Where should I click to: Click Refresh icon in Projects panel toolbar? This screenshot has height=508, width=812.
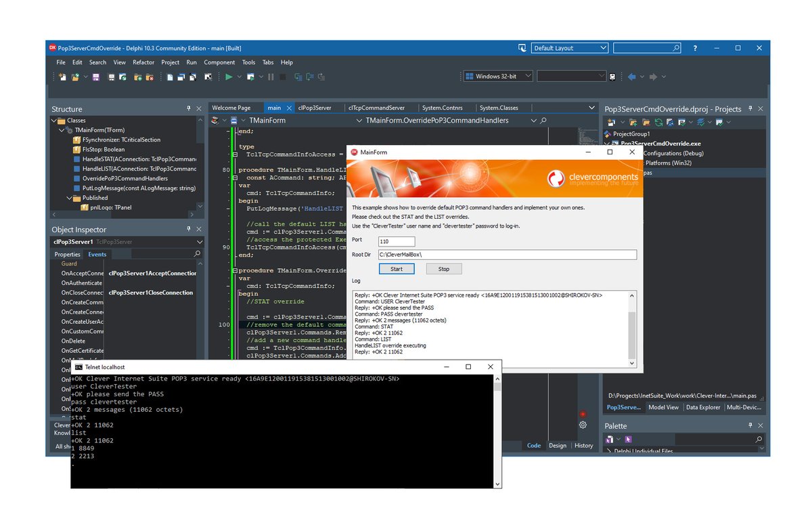(x=658, y=122)
